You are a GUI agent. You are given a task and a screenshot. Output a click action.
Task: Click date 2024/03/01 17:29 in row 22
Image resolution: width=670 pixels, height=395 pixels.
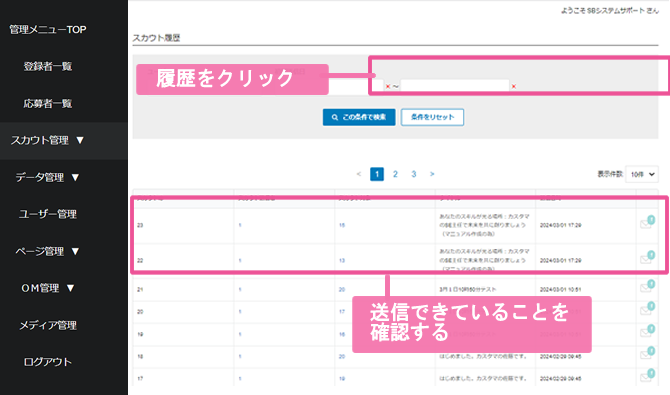[x=560, y=260]
